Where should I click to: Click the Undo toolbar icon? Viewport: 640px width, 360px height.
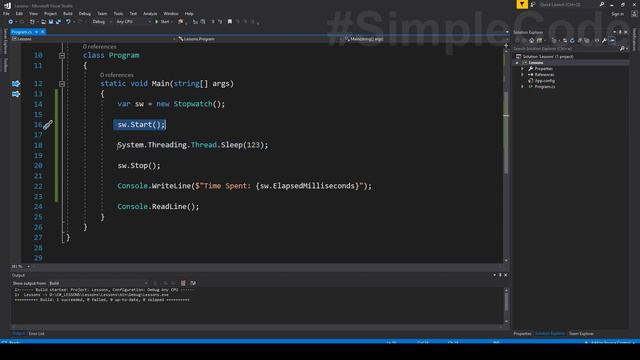click(x=68, y=22)
